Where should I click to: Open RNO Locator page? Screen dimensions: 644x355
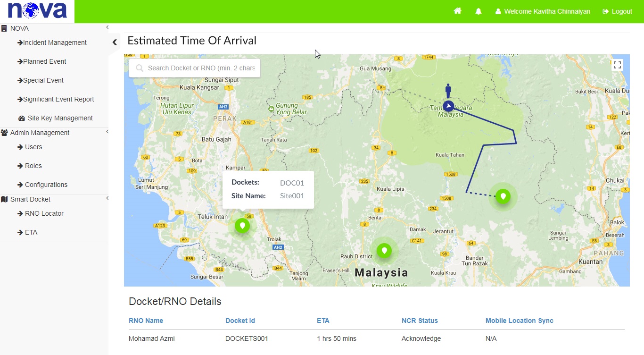[41, 213]
